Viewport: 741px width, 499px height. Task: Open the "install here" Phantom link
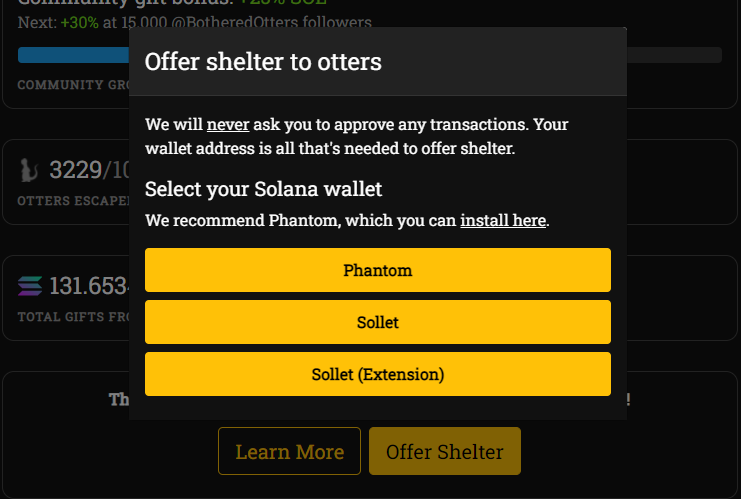tap(503, 220)
